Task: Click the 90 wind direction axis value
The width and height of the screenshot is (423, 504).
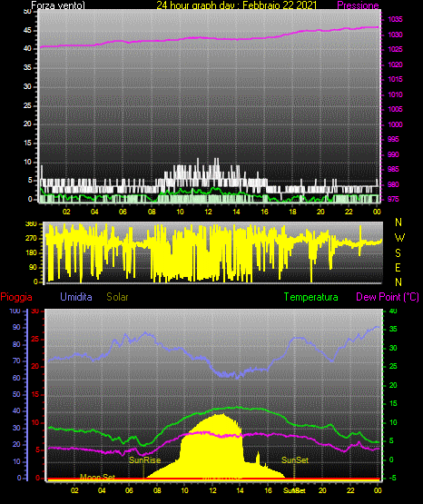Action: click(33, 267)
